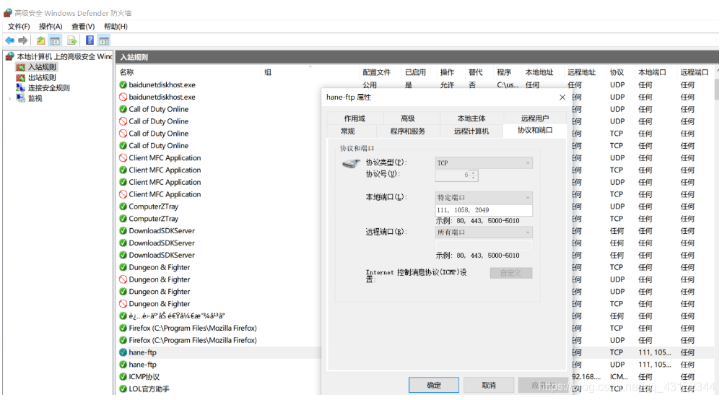
Task: Click the Export List toolbar icon
Action: [72, 41]
